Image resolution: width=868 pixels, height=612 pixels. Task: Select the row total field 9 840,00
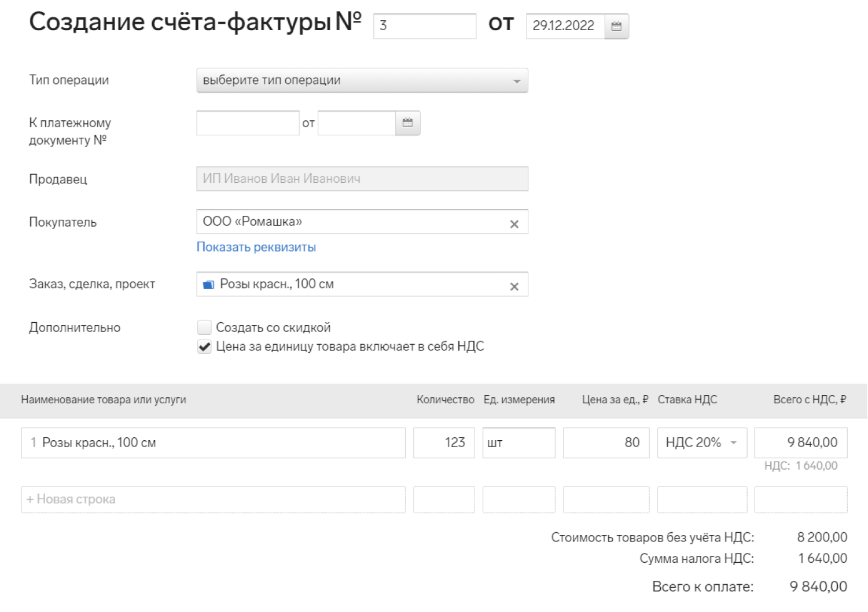pyautogui.click(x=801, y=443)
